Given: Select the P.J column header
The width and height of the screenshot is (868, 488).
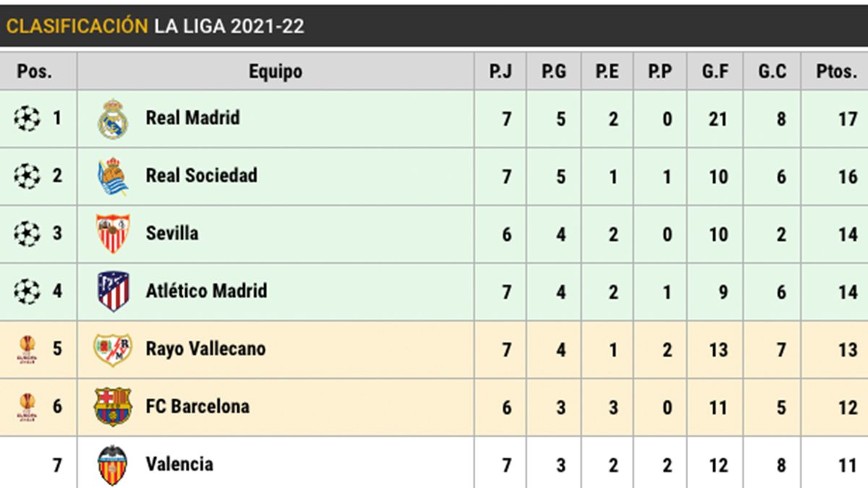Looking at the screenshot, I should click(501, 72).
